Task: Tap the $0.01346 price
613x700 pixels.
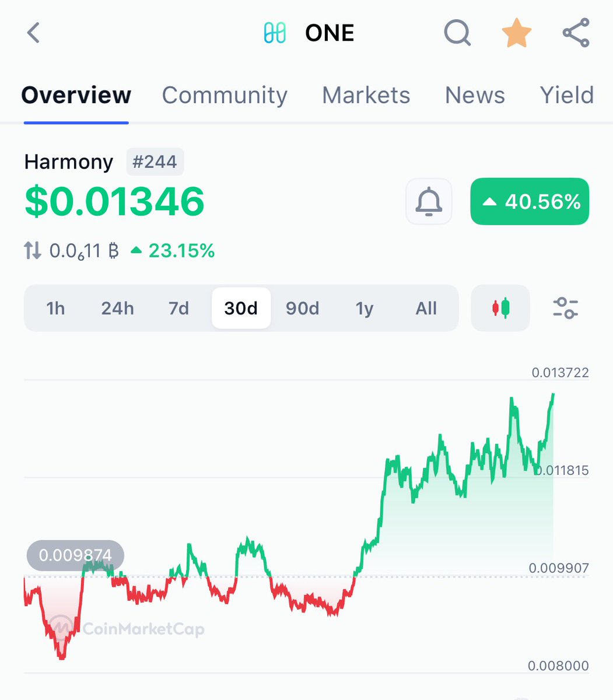Action: [x=114, y=201]
